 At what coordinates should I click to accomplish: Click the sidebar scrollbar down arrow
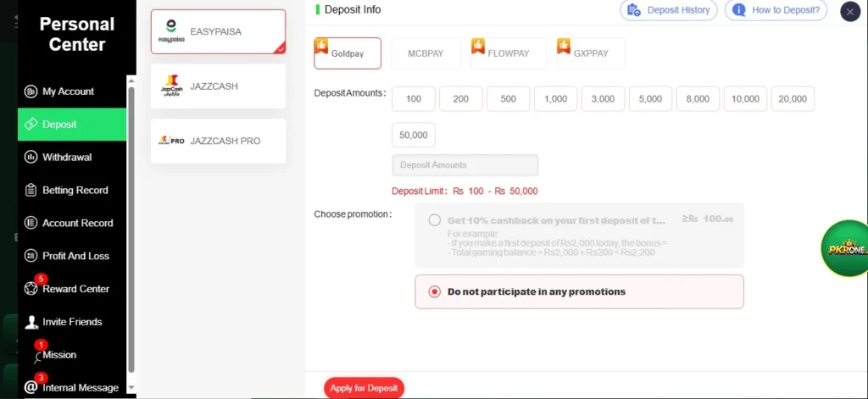(x=131, y=387)
